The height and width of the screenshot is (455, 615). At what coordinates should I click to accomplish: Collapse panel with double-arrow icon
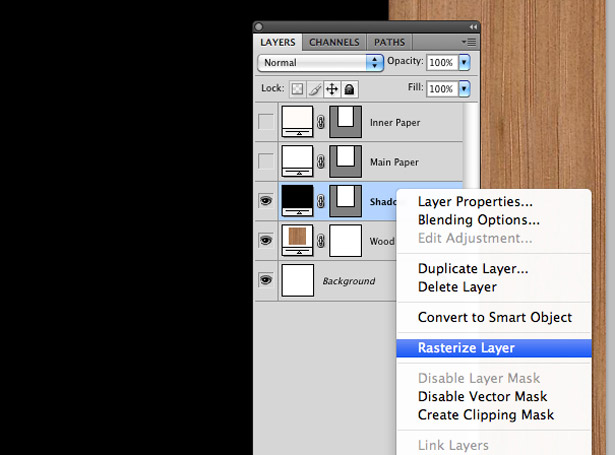473,27
